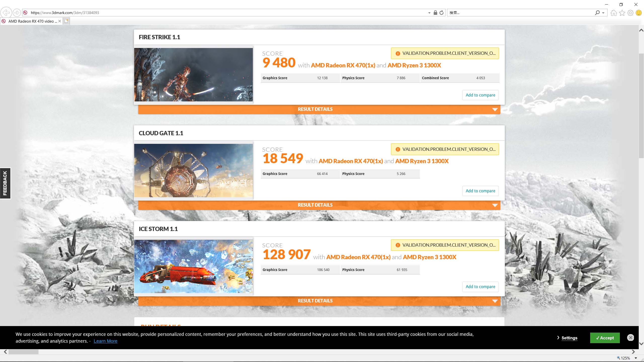The image size is (644, 362).
Task: Click the smiley feedback icon
Action: point(639,13)
